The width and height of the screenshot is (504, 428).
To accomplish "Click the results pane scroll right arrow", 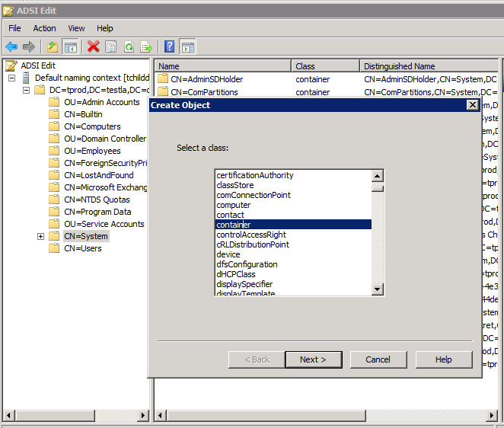I will [492, 416].
